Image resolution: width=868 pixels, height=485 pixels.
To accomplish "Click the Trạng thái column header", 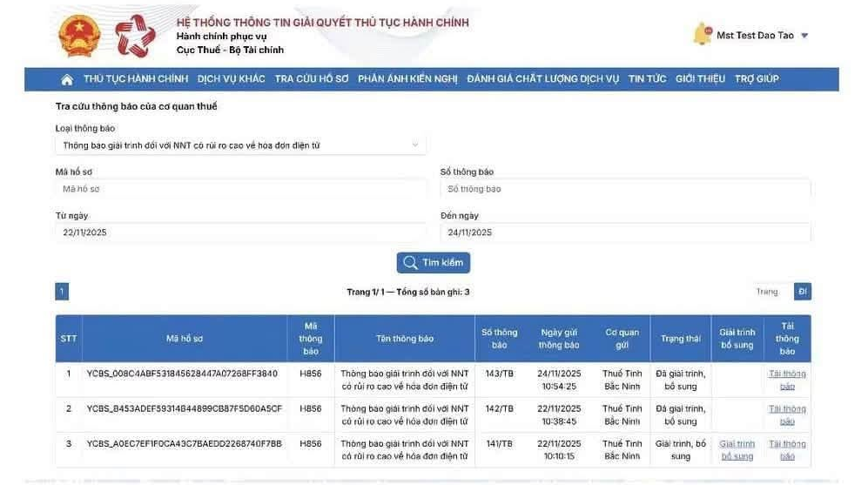I will click(x=680, y=339).
